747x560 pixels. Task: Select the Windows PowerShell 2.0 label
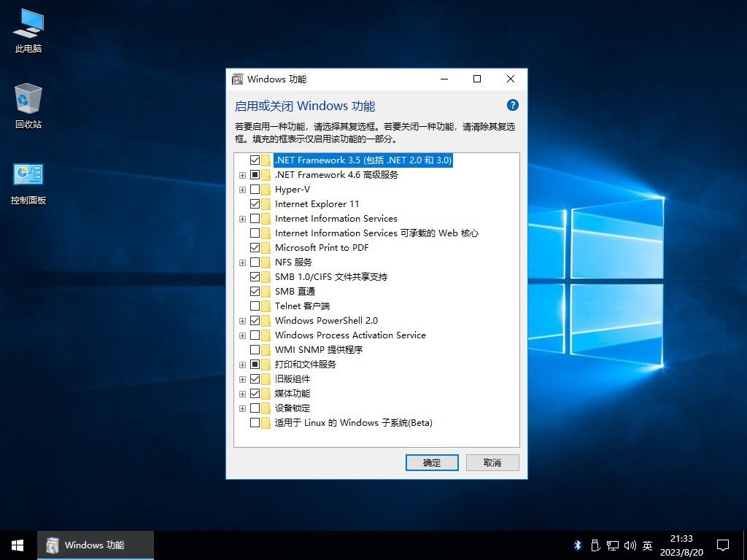326,321
